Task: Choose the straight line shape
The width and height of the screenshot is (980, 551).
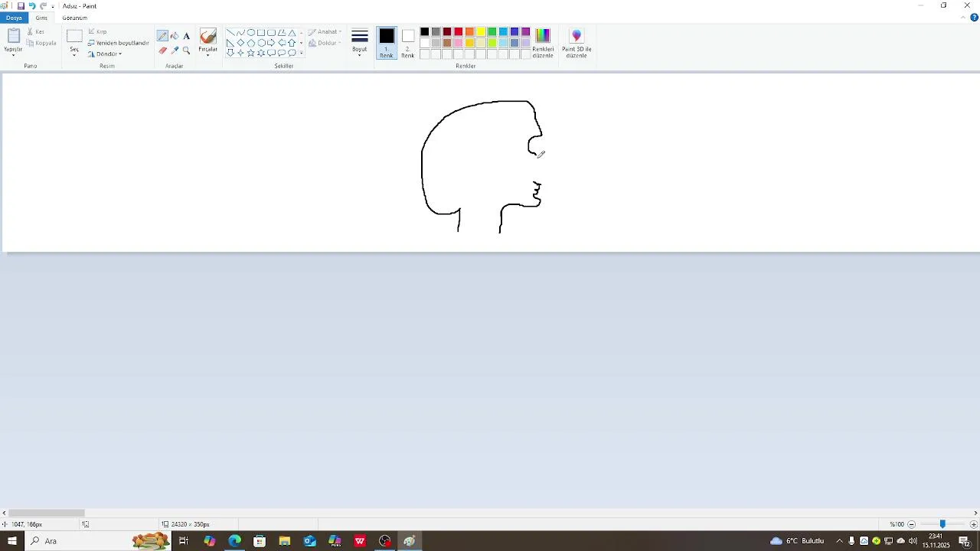Action: 230,33
